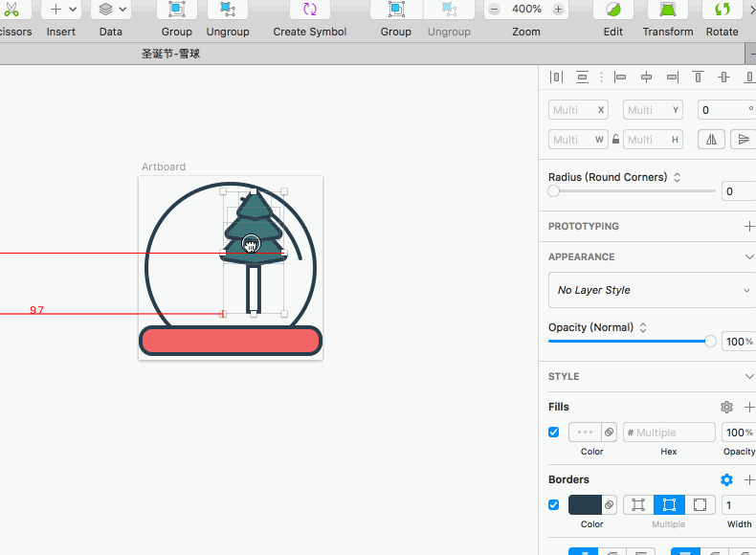The image size is (756, 555).
Task: Add a new fill with plus button
Action: pos(748,407)
